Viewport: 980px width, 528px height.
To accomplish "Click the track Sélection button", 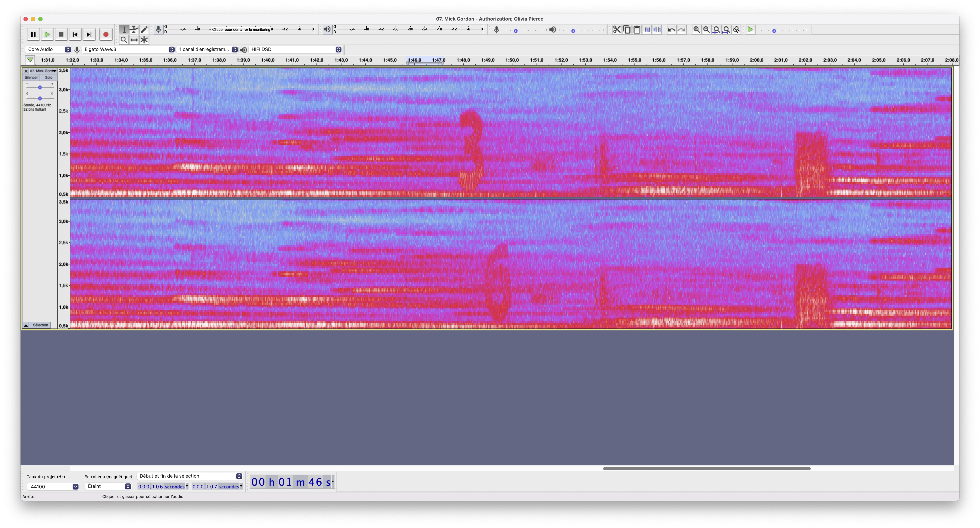I will 40,325.
